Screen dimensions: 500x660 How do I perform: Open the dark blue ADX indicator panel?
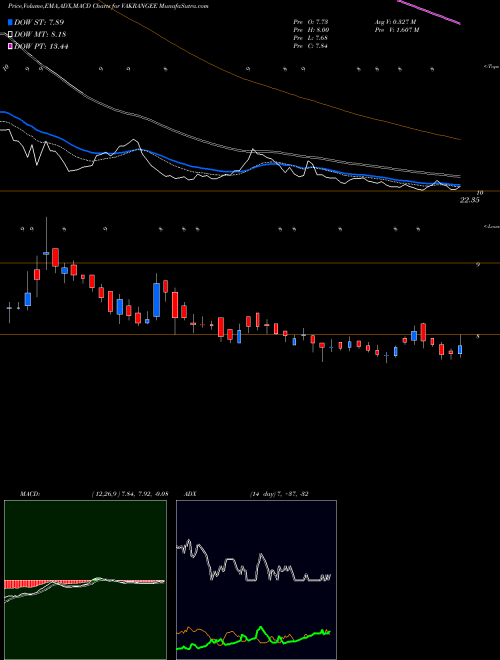[x=256, y=580]
